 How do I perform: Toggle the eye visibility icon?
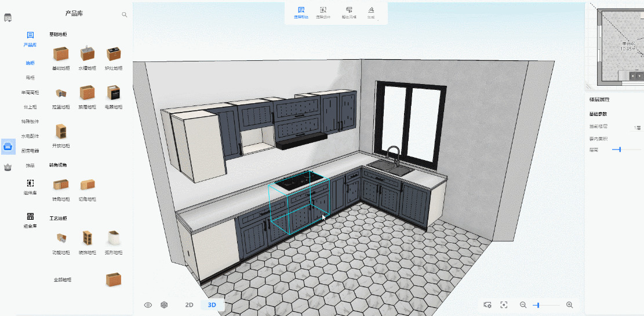[x=148, y=305]
